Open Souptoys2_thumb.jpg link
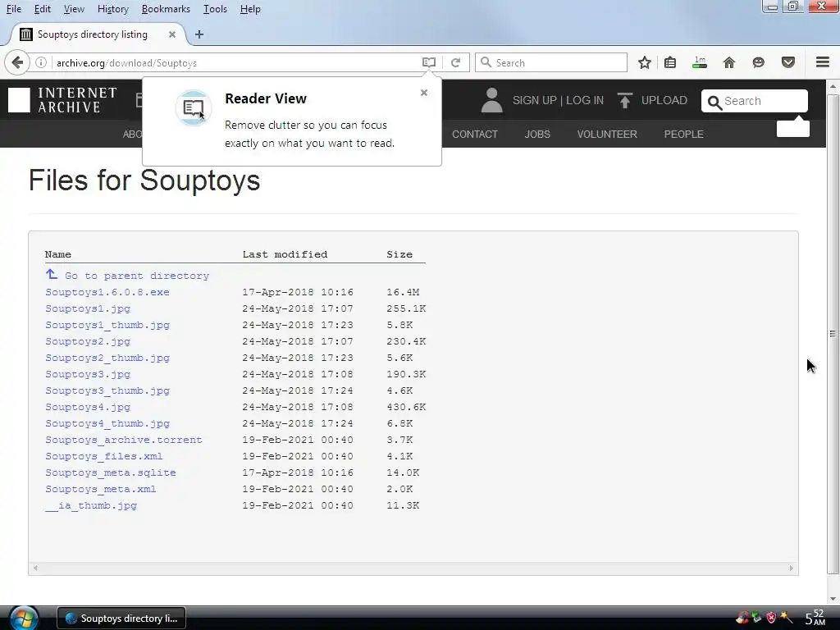 pos(107,358)
